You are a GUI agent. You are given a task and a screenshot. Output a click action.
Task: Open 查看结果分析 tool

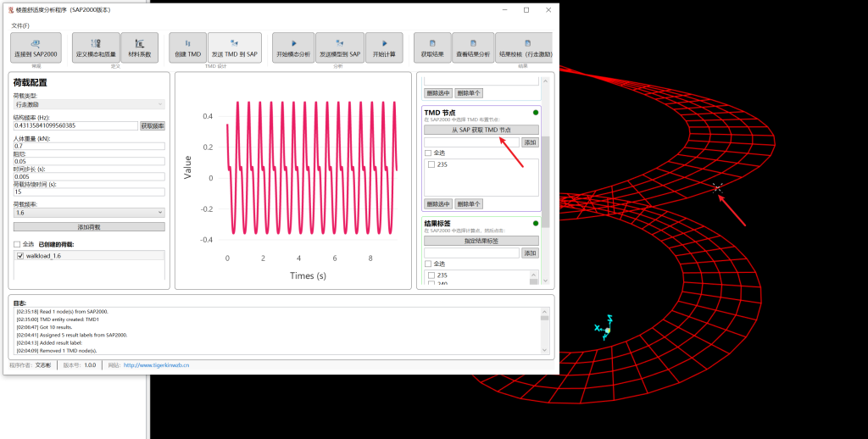click(x=473, y=47)
